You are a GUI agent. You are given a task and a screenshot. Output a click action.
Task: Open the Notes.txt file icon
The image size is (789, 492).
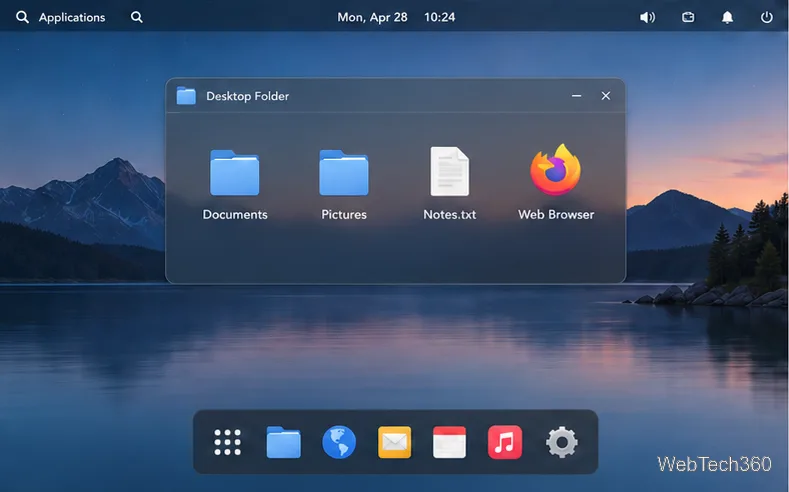(449, 171)
